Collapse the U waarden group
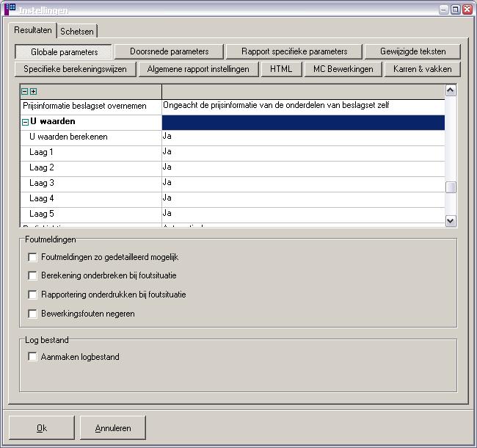The height and width of the screenshot is (448, 477). tap(25, 123)
